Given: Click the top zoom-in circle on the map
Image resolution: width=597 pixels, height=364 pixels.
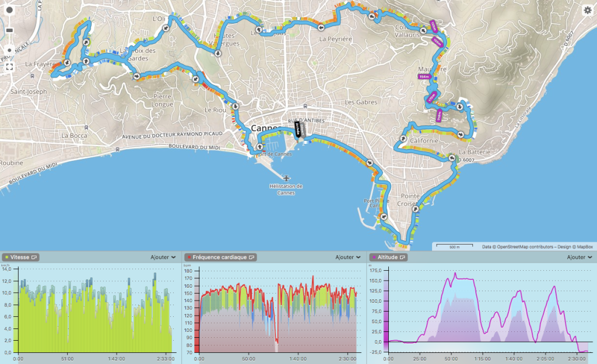Looking at the screenshot, I should 9,11.
